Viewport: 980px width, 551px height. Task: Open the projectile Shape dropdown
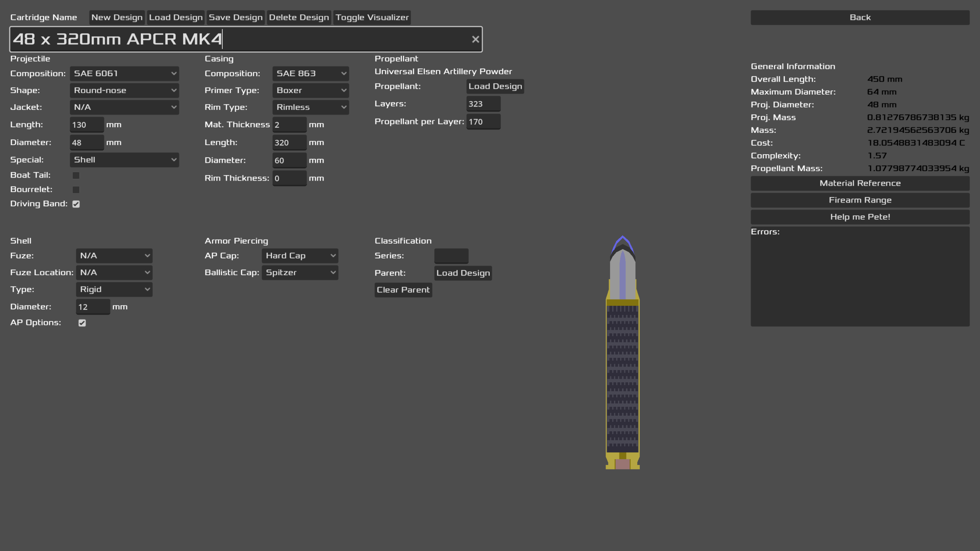click(x=124, y=90)
